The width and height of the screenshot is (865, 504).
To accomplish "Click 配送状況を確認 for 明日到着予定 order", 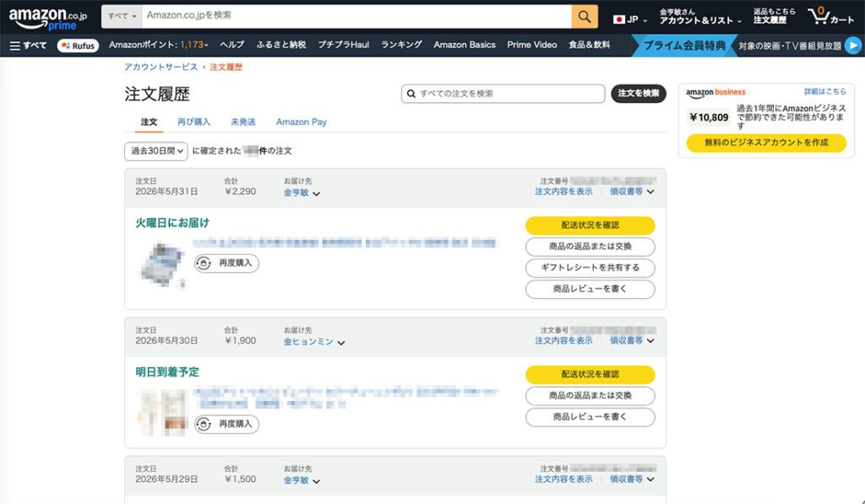I will (590, 375).
